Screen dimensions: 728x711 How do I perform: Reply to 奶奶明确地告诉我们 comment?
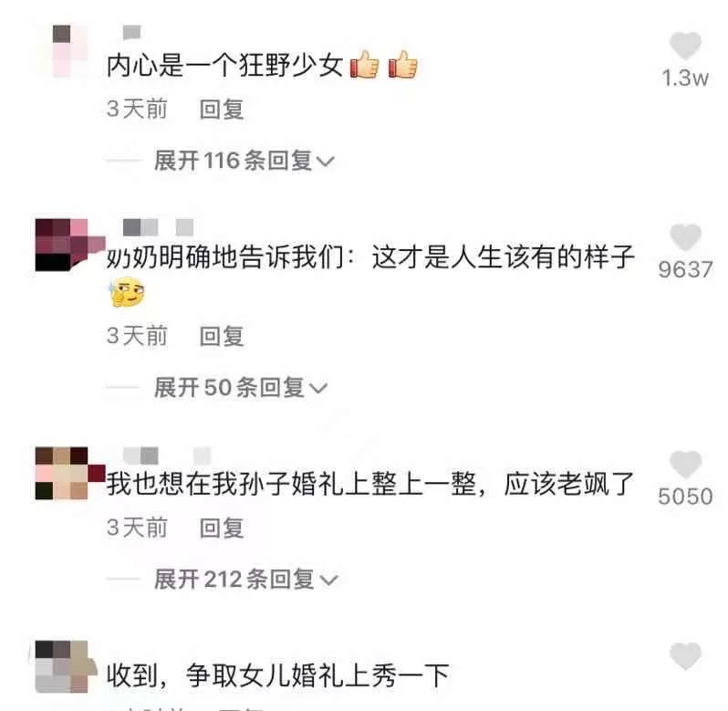point(222,336)
